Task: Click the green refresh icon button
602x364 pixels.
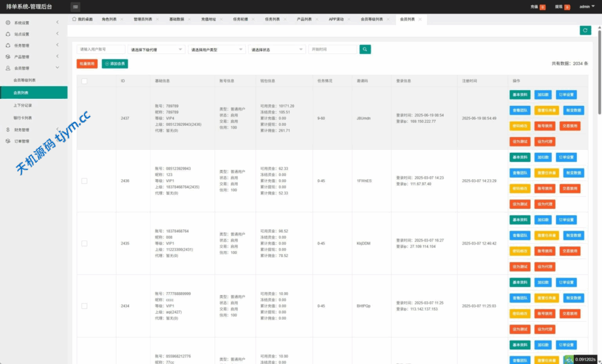Action: 585,31
